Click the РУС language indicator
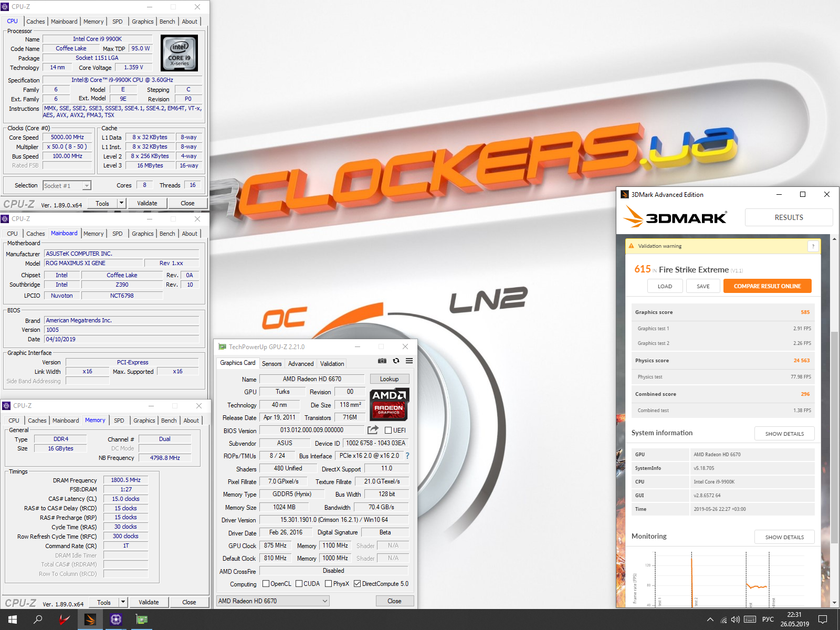Screen dimensions: 840x630 coord(768,619)
